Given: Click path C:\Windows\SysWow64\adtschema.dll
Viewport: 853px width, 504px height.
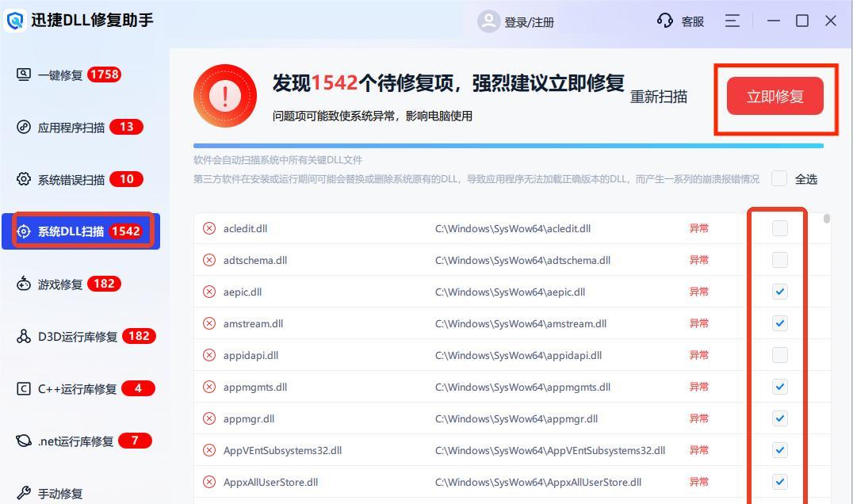Looking at the screenshot, I should tap(522, 261).
